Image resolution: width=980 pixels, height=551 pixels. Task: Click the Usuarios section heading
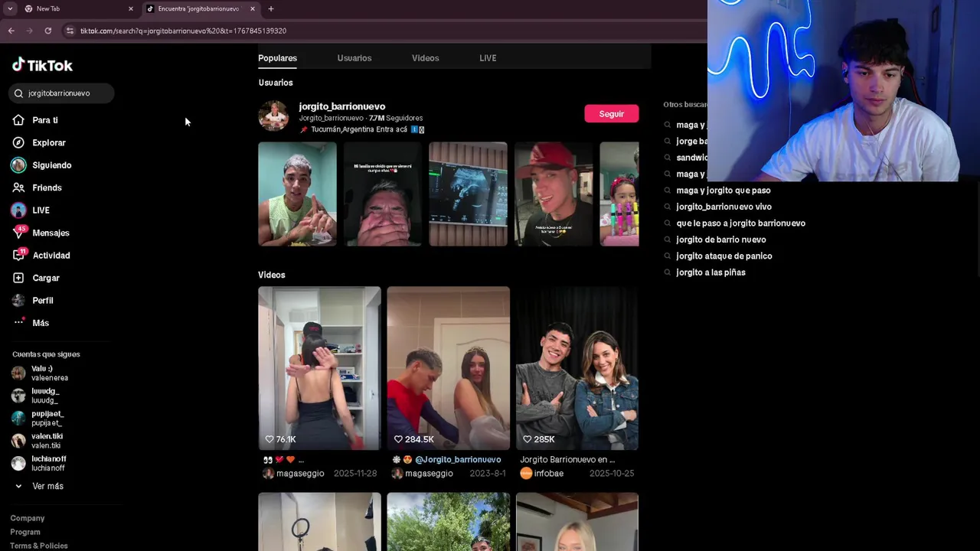tap(276, 83)
